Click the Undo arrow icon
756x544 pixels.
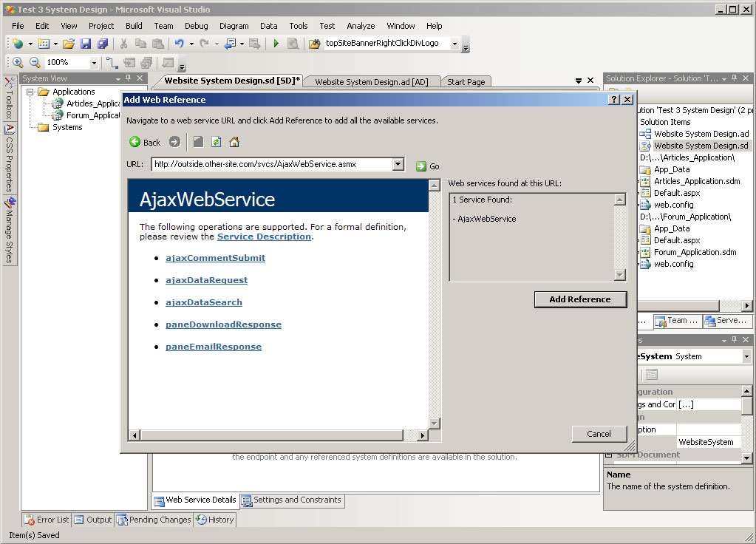coord(180,44)
